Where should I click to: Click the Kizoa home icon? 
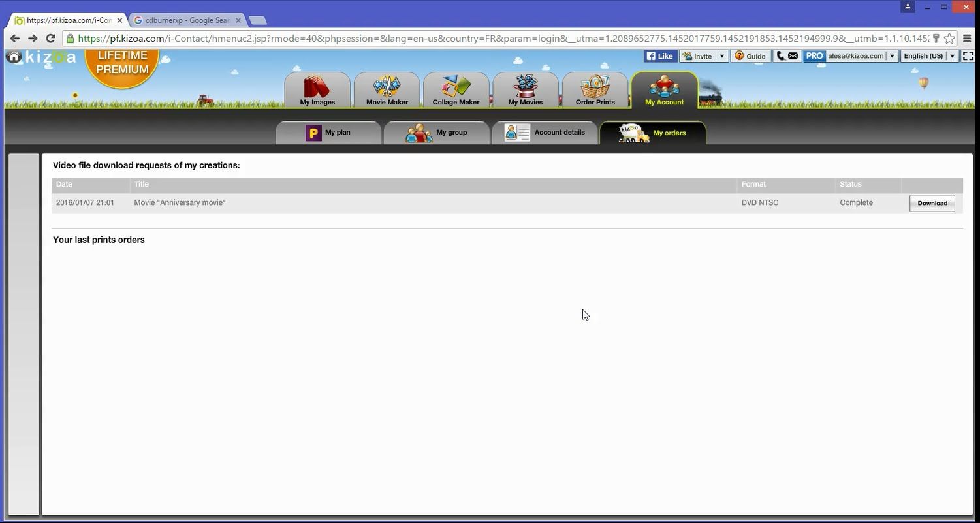[14, 57]
